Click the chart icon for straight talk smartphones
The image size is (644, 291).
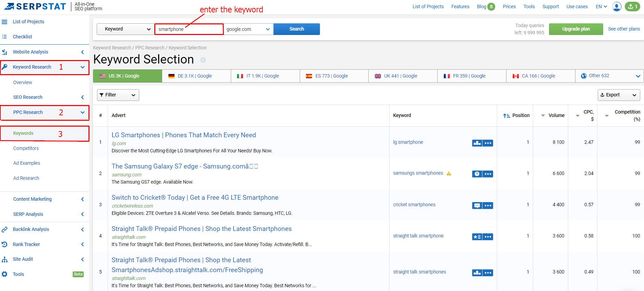point(477,273)
